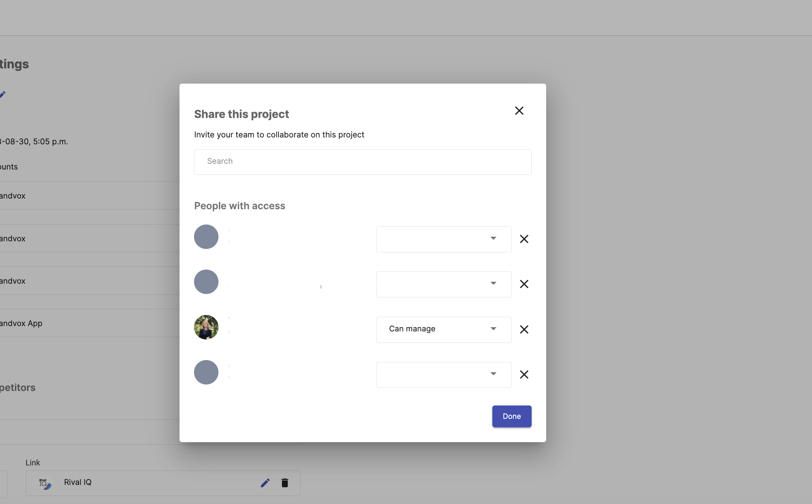Focus the Search field to invite team
This screenshot has height=504, width=812.
(x=363, y=162)
